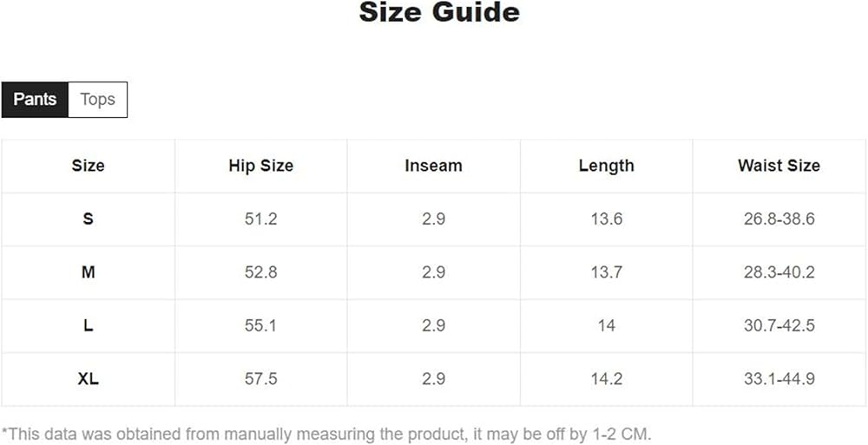Click the 51.2 hip size cell
868x445 pixels.
pos(260,219)
